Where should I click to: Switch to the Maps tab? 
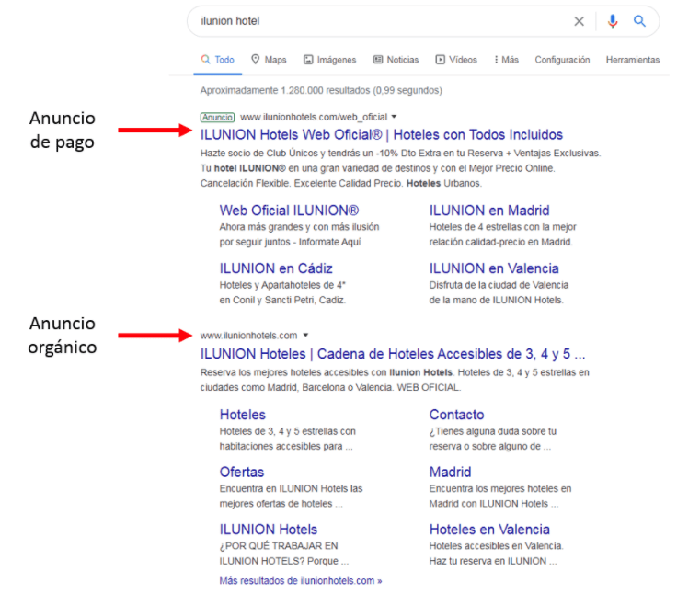(x=269, y=60)
